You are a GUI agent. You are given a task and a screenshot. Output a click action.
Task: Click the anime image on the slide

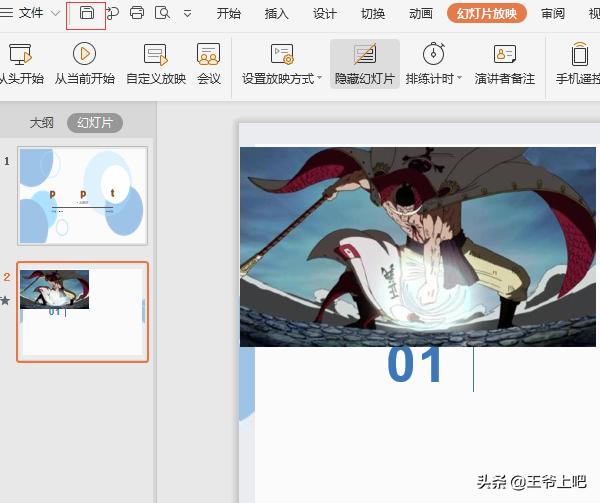click(418, 246)
